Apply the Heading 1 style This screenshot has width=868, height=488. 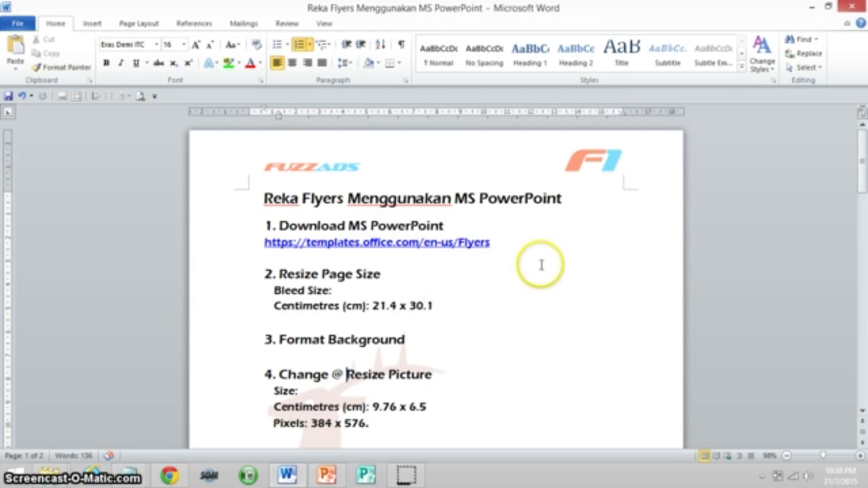(530, 54)
